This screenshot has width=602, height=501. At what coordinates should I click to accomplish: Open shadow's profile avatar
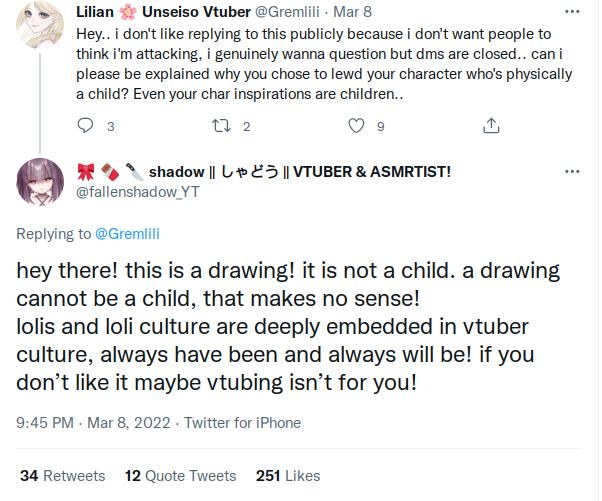pos(42,182)
